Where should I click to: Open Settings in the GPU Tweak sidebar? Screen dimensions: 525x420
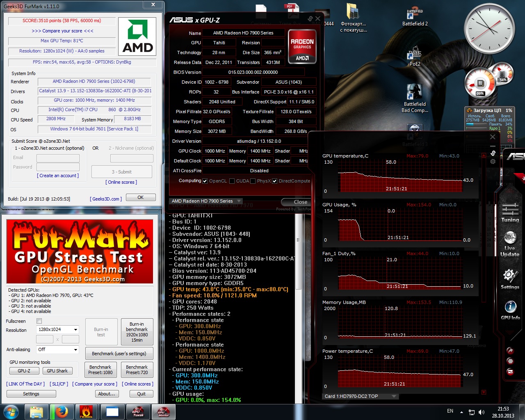coord(510,280)
